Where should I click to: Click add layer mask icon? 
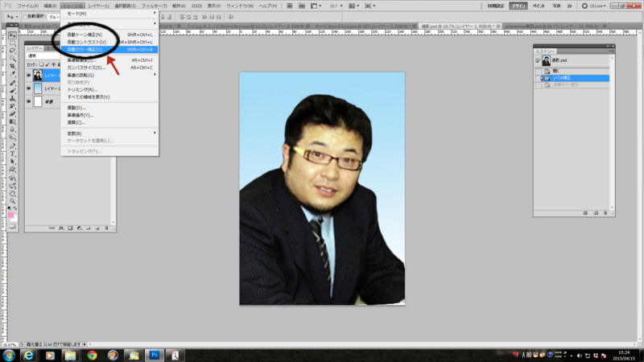click(70, 228)
